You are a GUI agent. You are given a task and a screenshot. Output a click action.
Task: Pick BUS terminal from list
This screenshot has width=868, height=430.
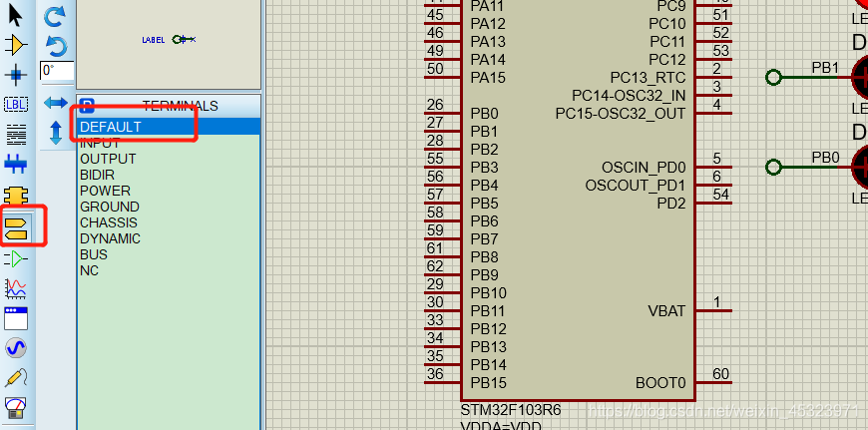[94, 255]
